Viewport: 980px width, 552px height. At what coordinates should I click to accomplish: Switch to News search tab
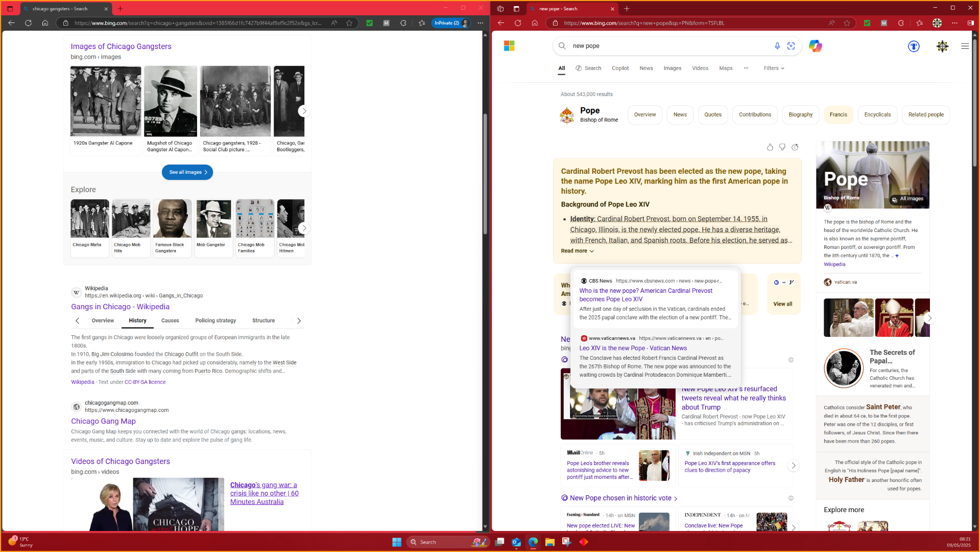coord(646,68)
